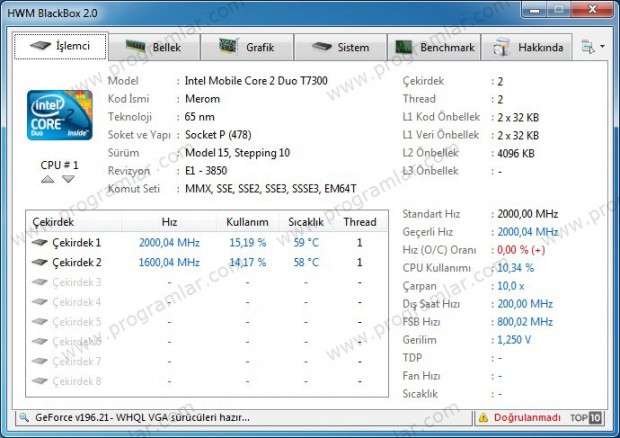Click the export toolbar icon at top right
This screenshot has width=620, height=438.
tap(588, 47)
